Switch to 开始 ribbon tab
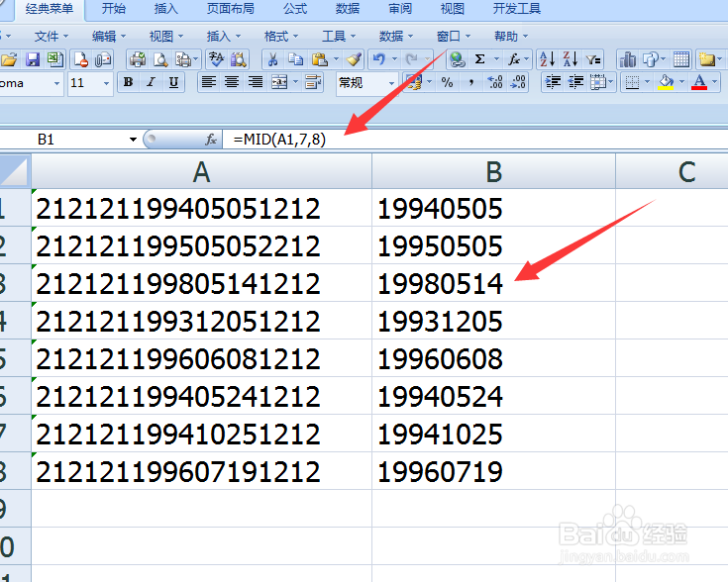 [x=114, y=9]
